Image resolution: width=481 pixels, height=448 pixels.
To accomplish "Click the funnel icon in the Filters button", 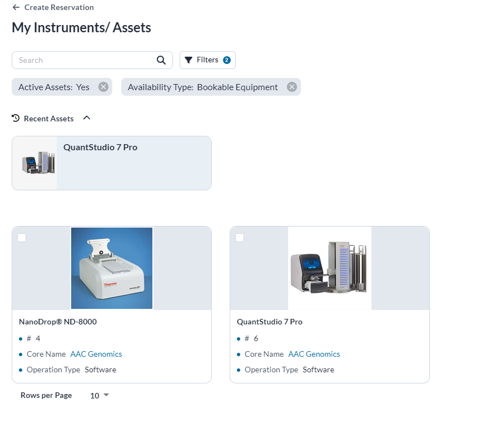I will click(189, 60).
